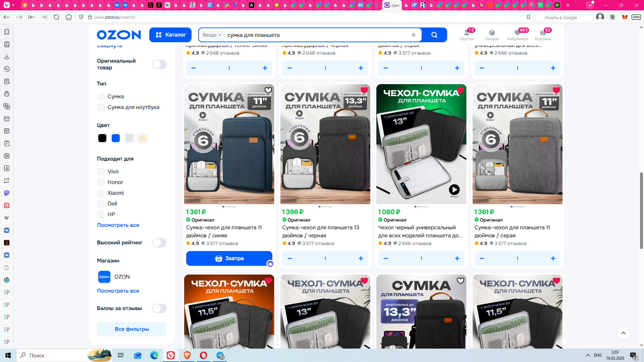Add blue 11-inch tablet bag to favorites
The image size is (644, 362).
pos(268,90)
